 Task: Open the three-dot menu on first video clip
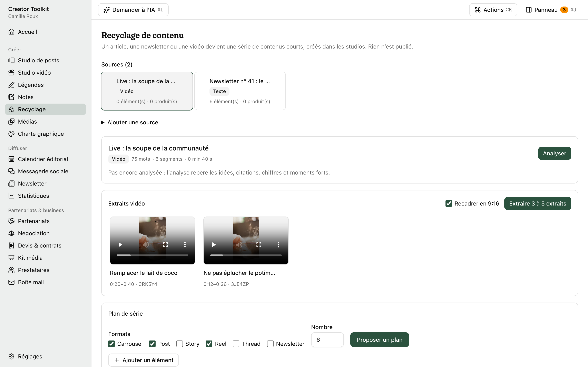point(185,245)
